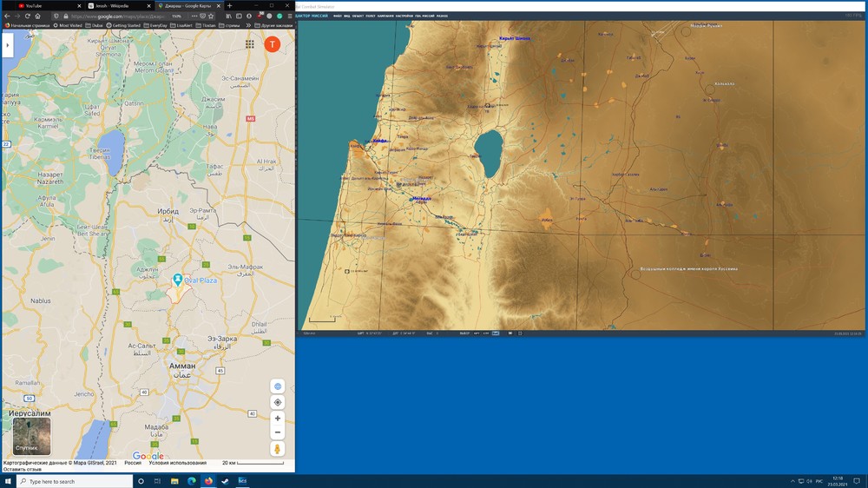Click the Oval Plaza map marker

[178, 279]
